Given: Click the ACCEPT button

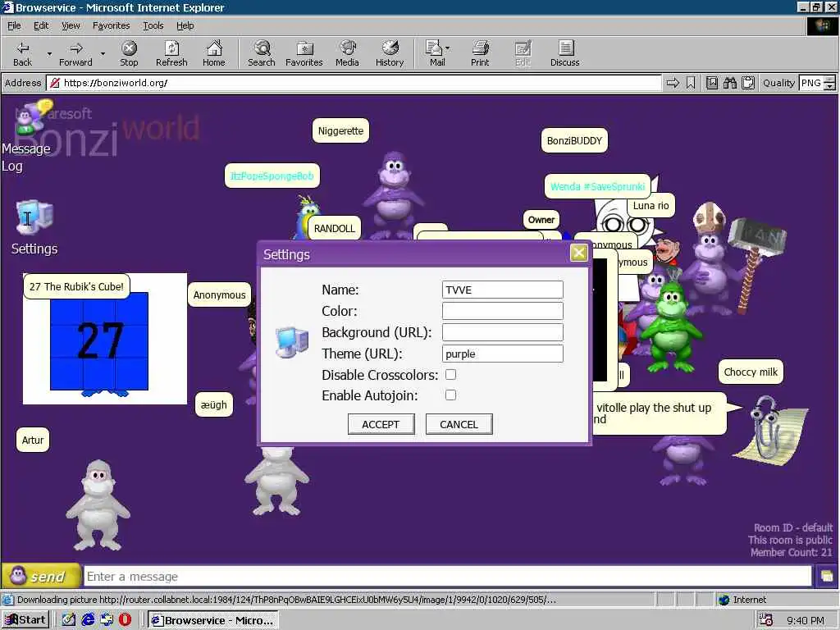Looking at the screenshot, I should 381,424.
